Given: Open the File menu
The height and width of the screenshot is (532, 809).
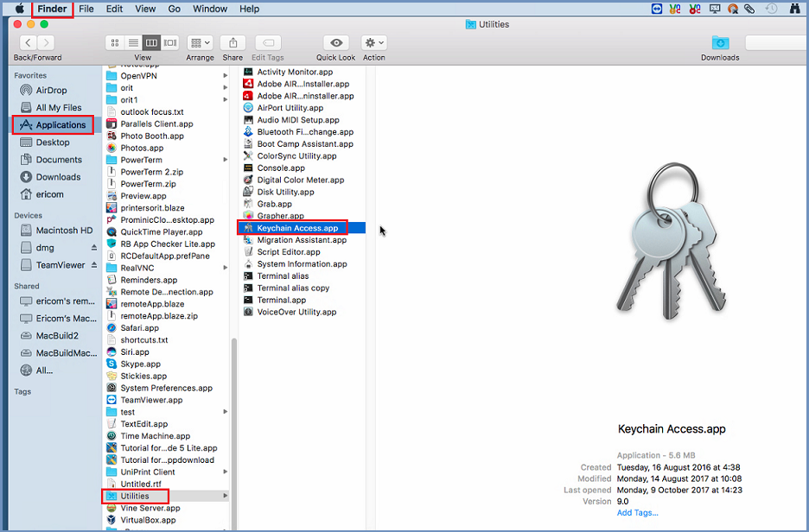Looking at the screenshot, I should tap(86, 9).
